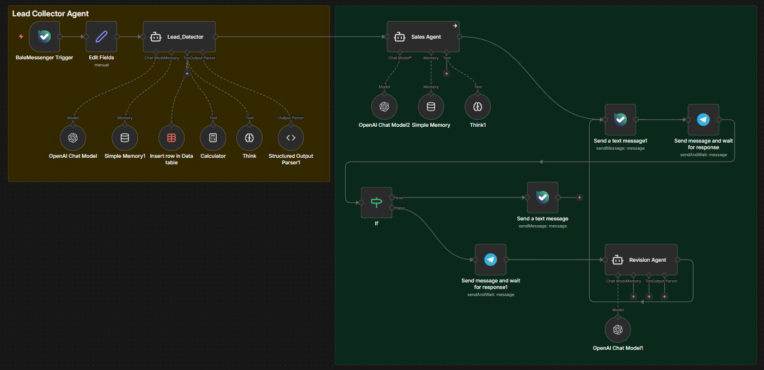Open the Think tool node
Image resolution: width=764 pixels, height=370 pixels.
(x=249, y=138)
